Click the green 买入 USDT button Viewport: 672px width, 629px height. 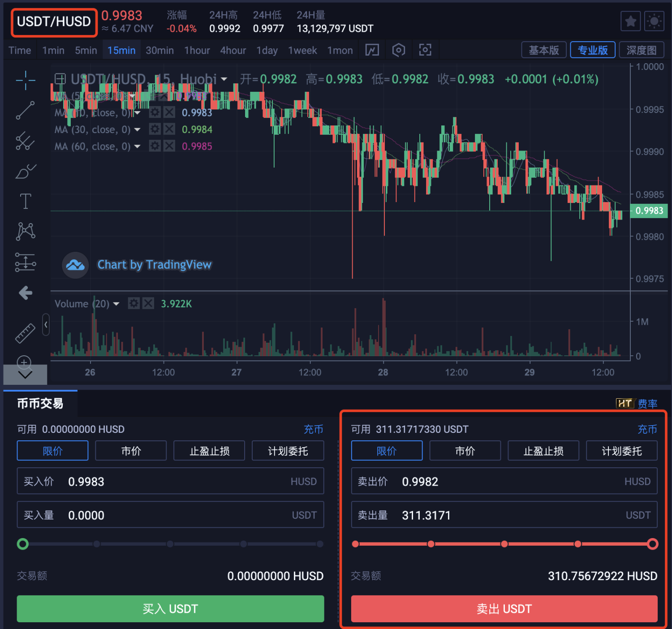click(170, 609)
